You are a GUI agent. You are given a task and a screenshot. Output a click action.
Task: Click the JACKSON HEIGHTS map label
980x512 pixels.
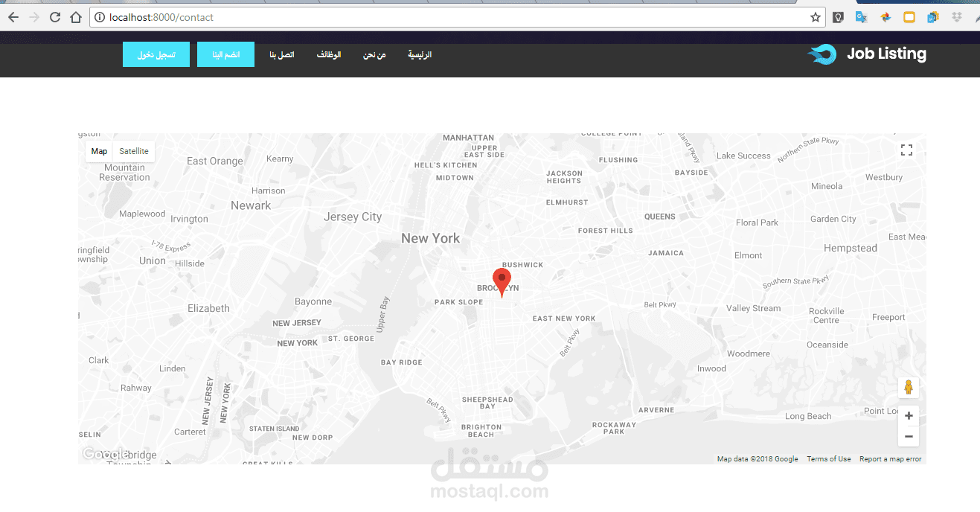coord(564,177)
